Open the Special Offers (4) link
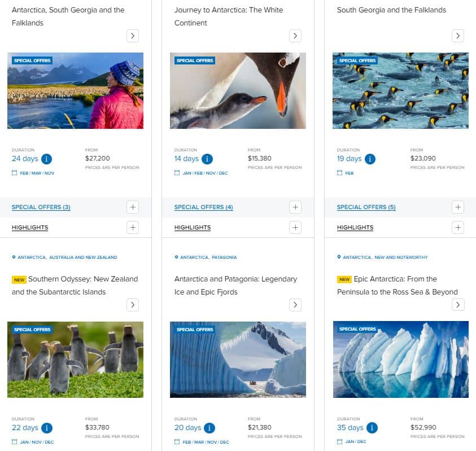 coord(203,207)
